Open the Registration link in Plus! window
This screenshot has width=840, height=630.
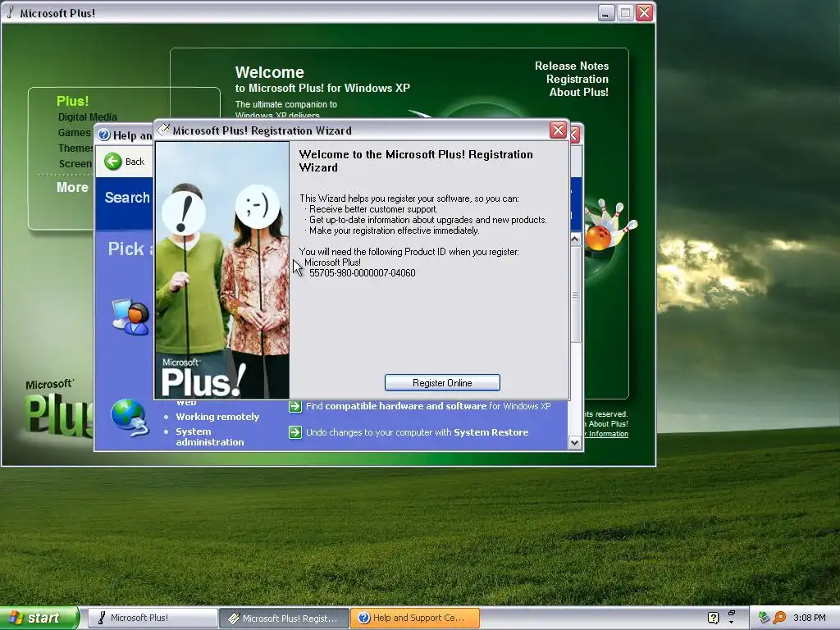click(x=577, y=80)
